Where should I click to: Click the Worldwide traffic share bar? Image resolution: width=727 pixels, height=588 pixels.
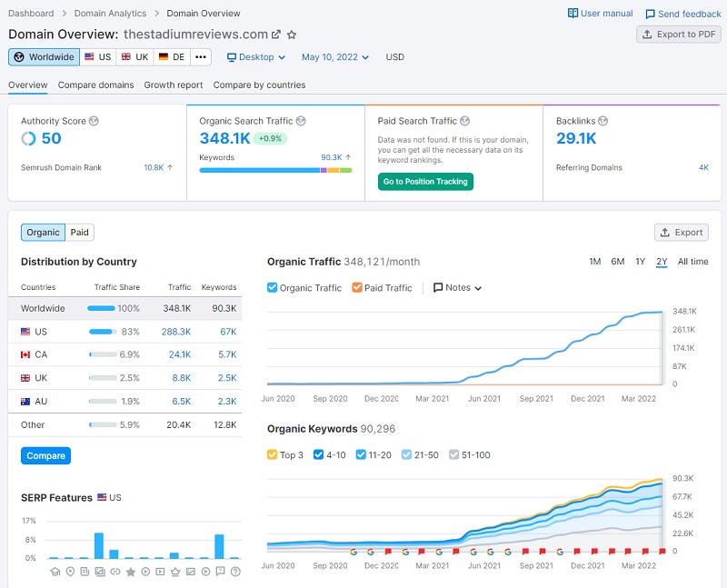coord(101,308)
